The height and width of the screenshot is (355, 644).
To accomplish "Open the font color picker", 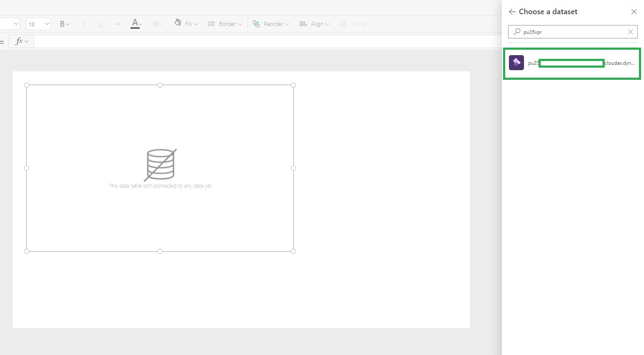I will pyautogui.click(x=136, y=24).
